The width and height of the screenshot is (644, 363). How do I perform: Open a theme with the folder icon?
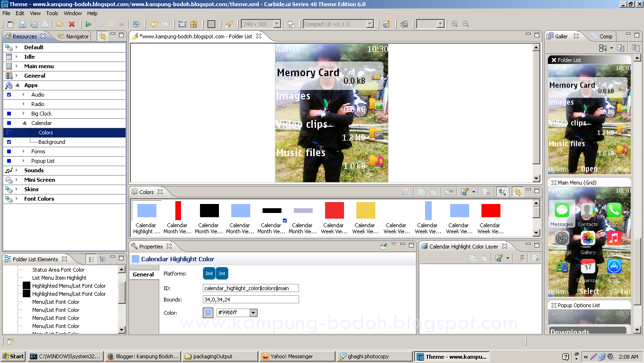coord(60,24)
